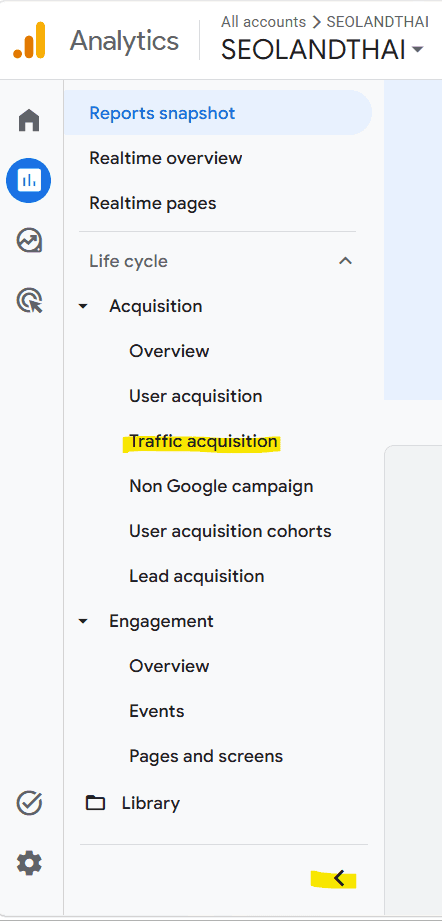Open Traffic acquisition report

tap(203, 441)
